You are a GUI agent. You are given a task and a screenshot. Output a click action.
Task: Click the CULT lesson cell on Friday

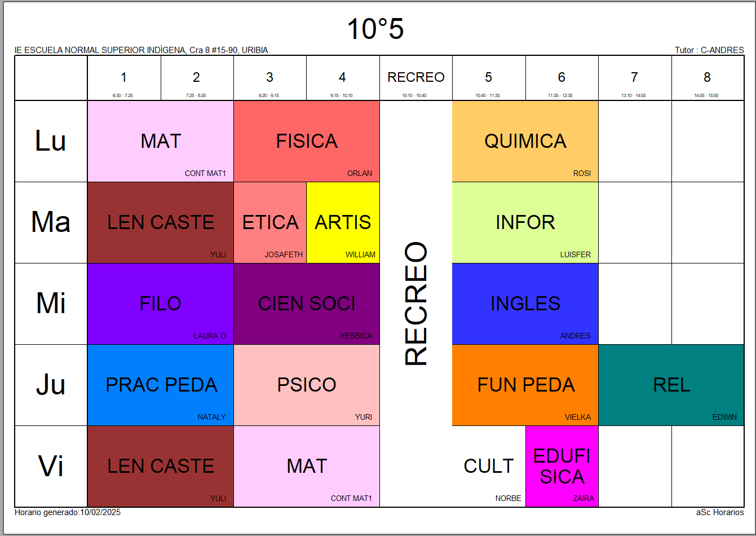coord(488,466)
